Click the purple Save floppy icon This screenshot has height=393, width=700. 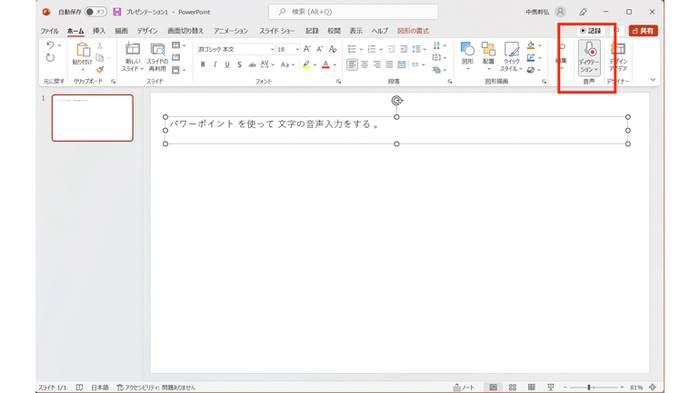pyautogui.click(x=117, y=12)
